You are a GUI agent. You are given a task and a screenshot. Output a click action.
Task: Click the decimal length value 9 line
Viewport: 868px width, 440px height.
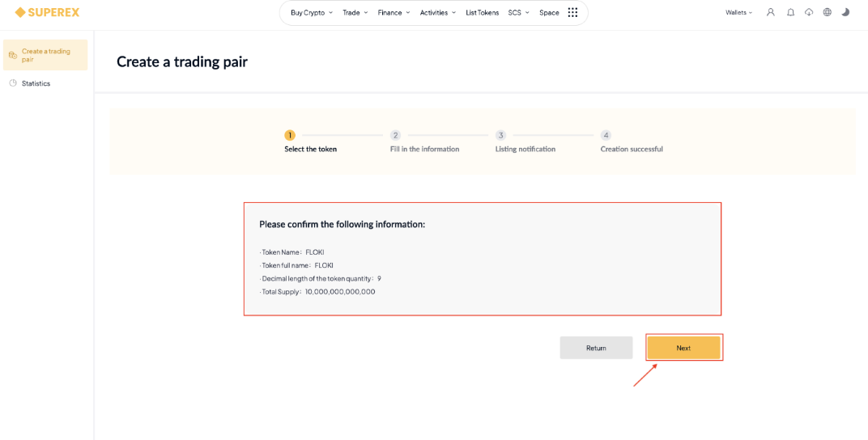(320, 278)
